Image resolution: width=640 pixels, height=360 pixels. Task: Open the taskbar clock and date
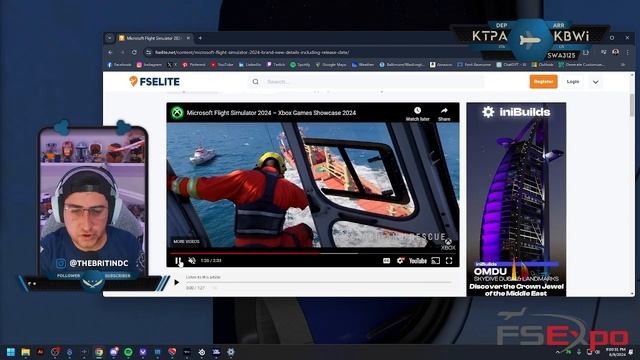click(616, 352)
